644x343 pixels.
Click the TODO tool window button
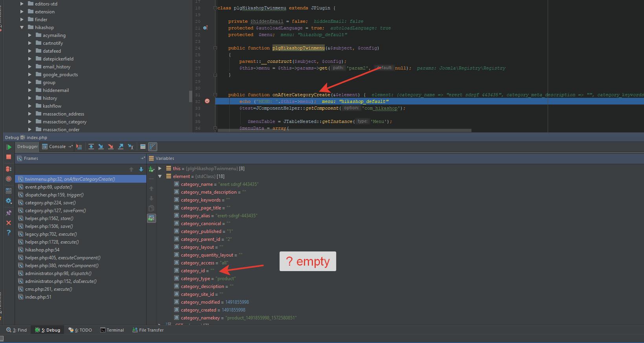pyautogui.click(x=81, y=330)
